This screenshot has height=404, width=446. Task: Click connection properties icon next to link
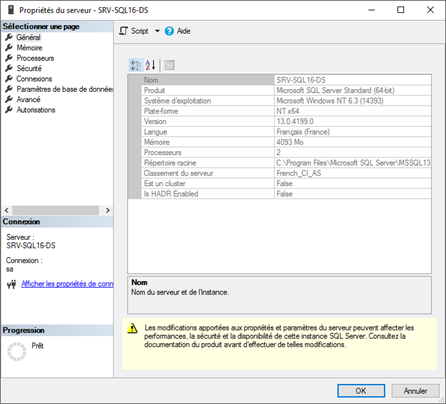[x=11, y=284]
